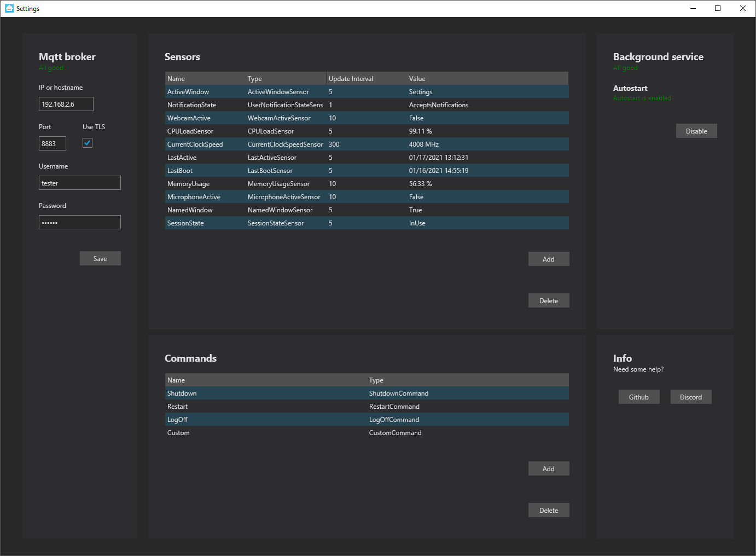
Task: Click the Settings app icon in the title bar
Action: [8, 8]
